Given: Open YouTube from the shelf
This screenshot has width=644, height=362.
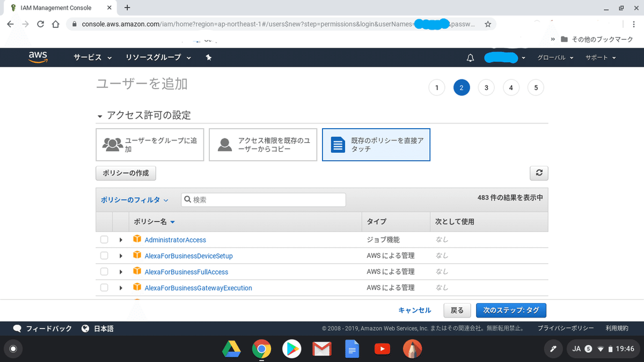Looking at the screenshot, I should 382,350.
